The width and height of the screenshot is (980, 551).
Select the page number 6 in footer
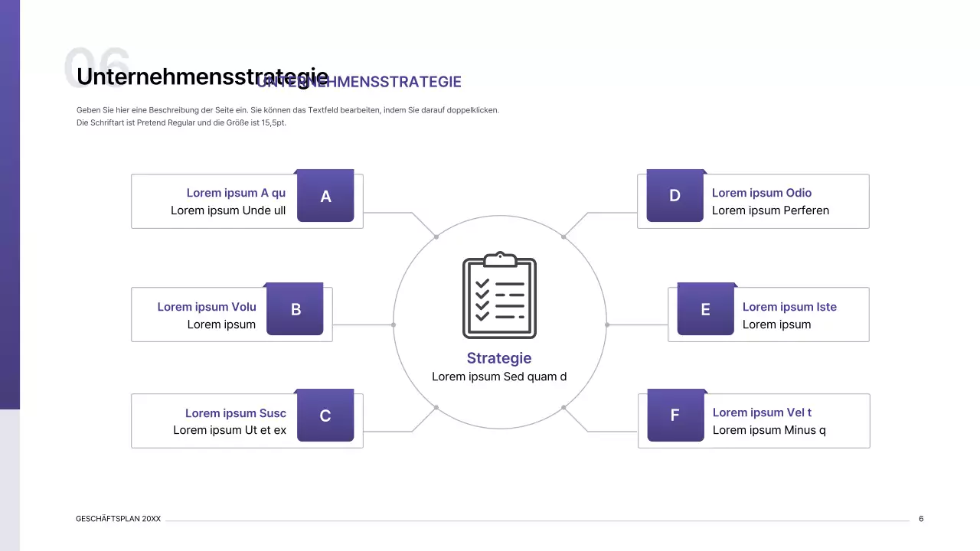(921, 518)
